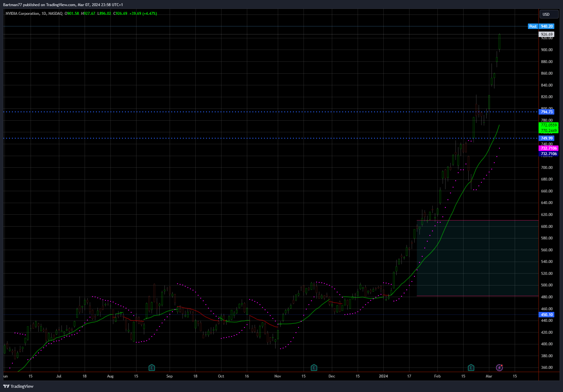Select the daily change +39.69 (+4.47%)
This screenshot has height=392, width=563.
coord(143,14)
